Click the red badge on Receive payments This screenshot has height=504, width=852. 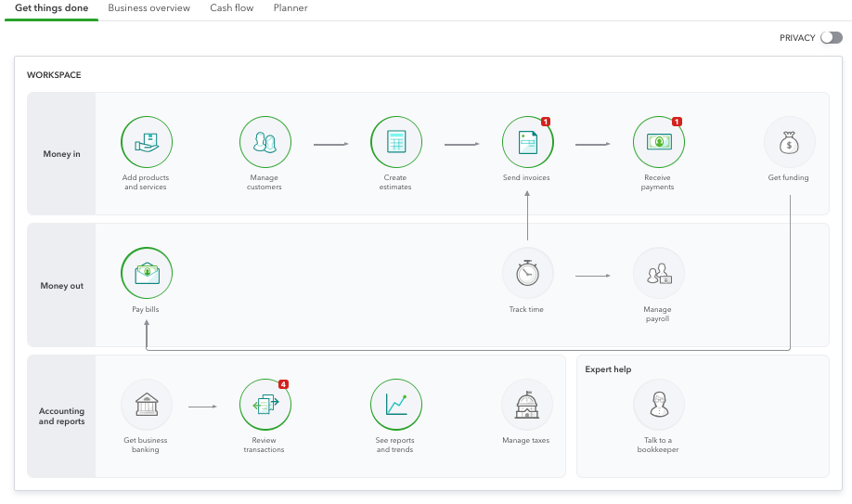677,122
